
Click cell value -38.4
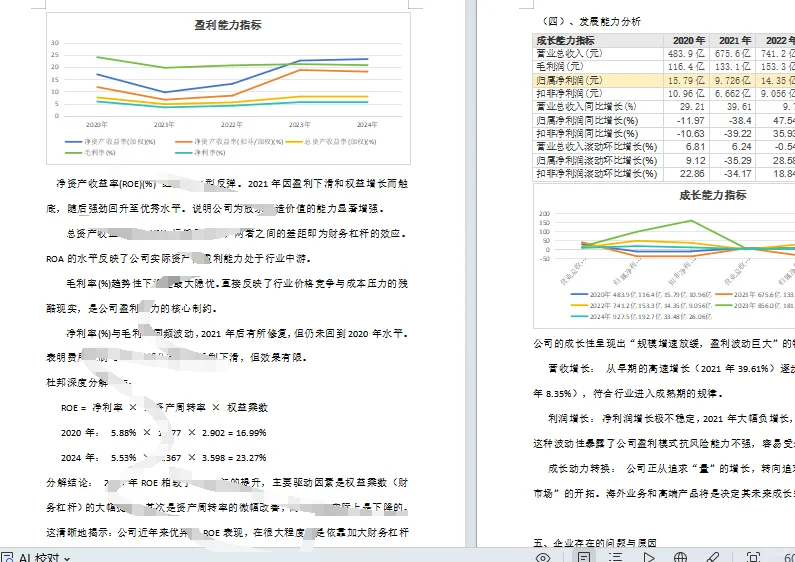(x=732, y=121)
